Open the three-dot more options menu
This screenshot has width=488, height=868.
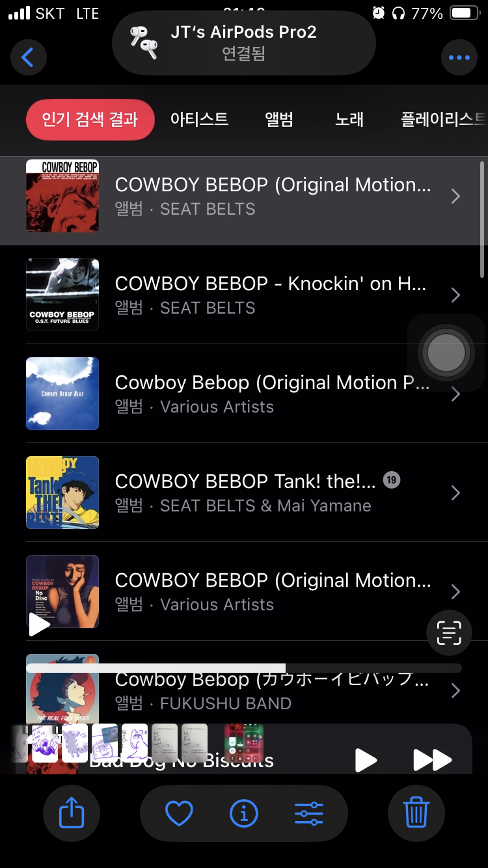459,58
